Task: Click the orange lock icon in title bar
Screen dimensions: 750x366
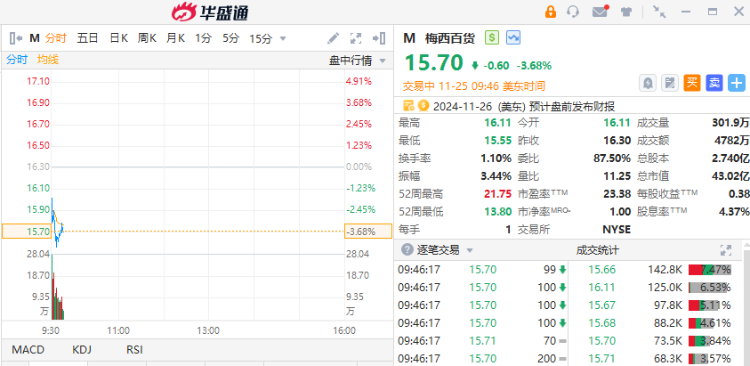Action: (551, 11)
